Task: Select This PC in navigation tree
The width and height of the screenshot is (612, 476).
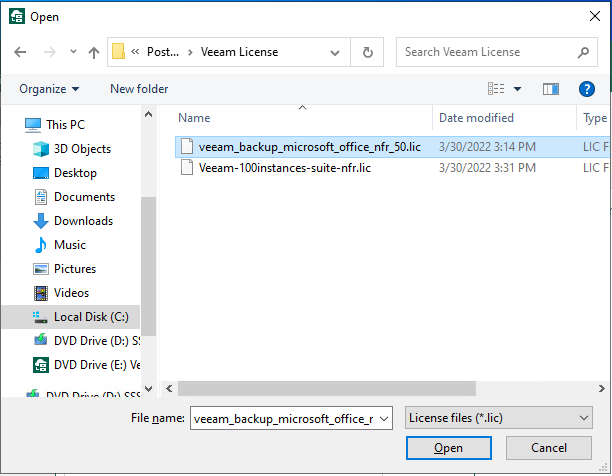Action: pos(65,125)
